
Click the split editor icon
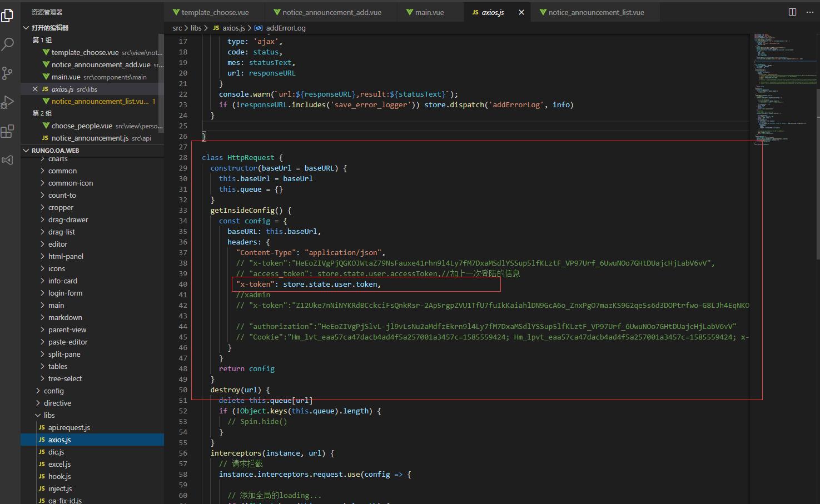tap(792, 12)
